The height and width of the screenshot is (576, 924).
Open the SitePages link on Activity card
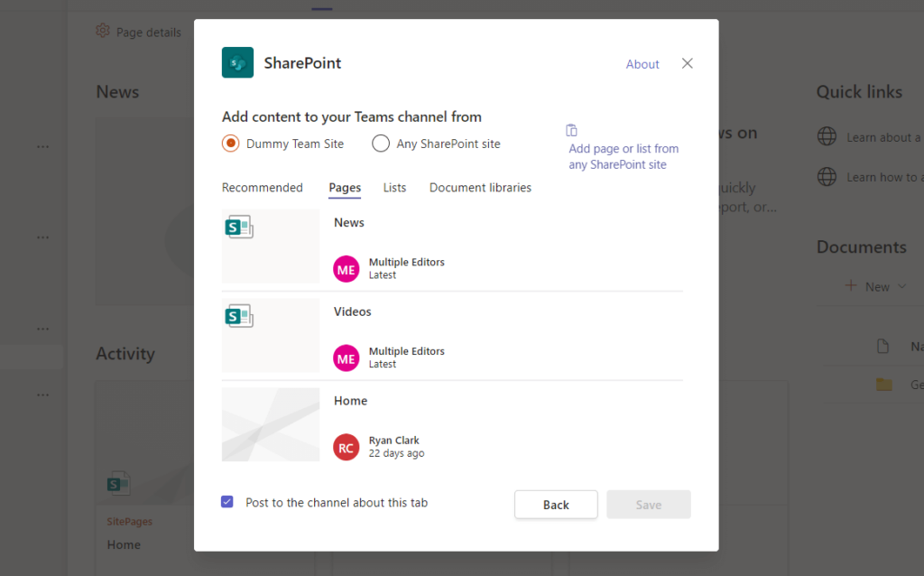tap(130, 522)
